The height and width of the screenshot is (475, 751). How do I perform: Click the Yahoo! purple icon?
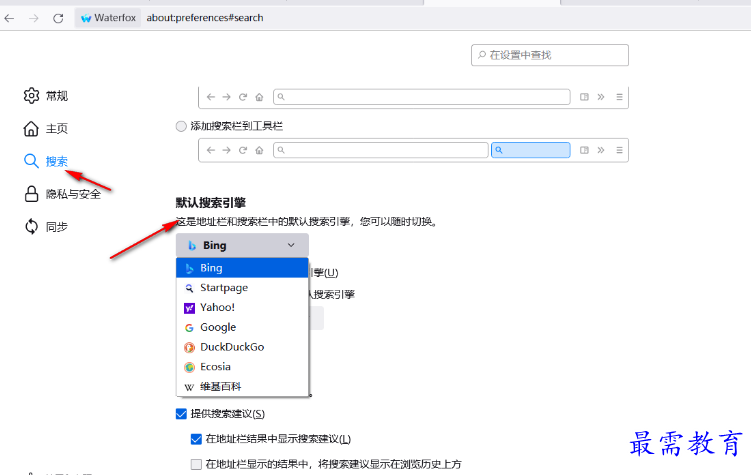pos(189,308)
